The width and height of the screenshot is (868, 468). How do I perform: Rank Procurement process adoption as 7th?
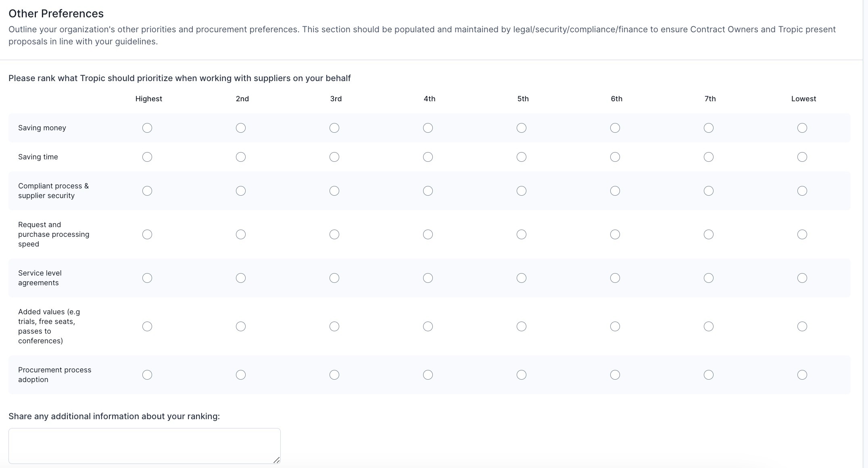point(709,375)
